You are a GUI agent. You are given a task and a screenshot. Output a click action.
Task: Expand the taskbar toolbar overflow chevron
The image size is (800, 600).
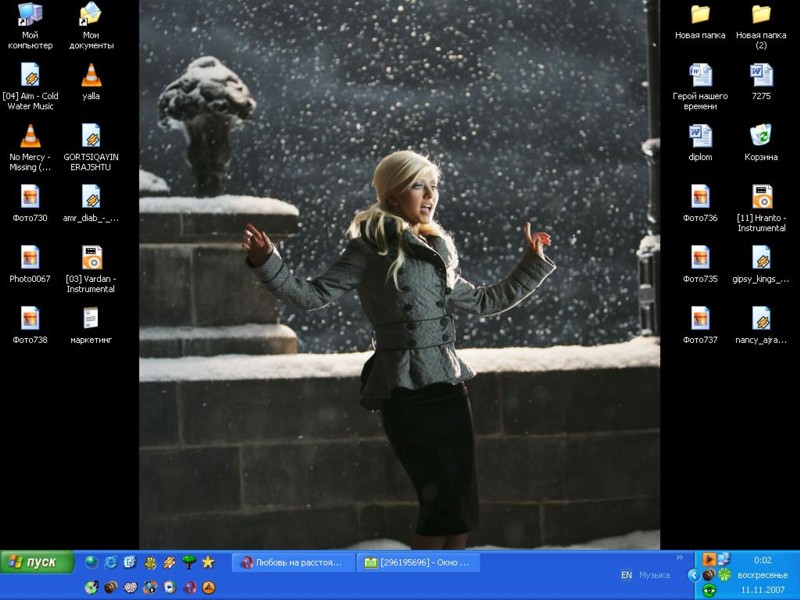coord(680,557)
